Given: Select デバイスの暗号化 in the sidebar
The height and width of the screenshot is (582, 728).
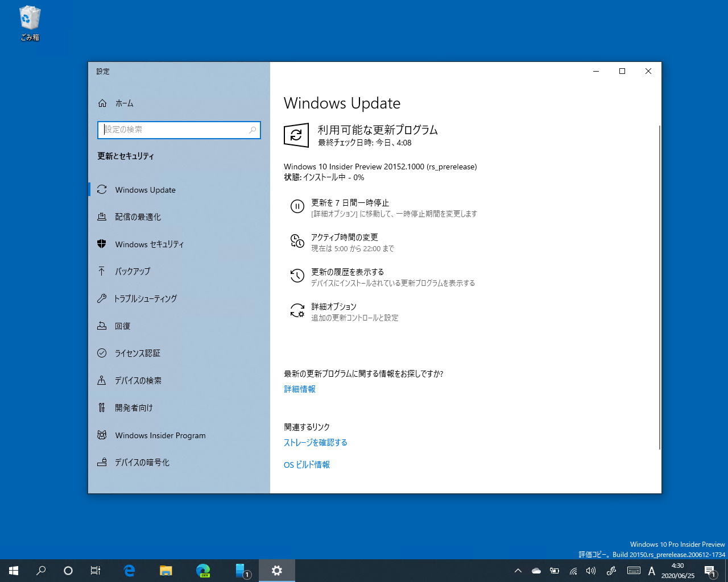Looking at the screenshot, I should (x=140, y=462).
